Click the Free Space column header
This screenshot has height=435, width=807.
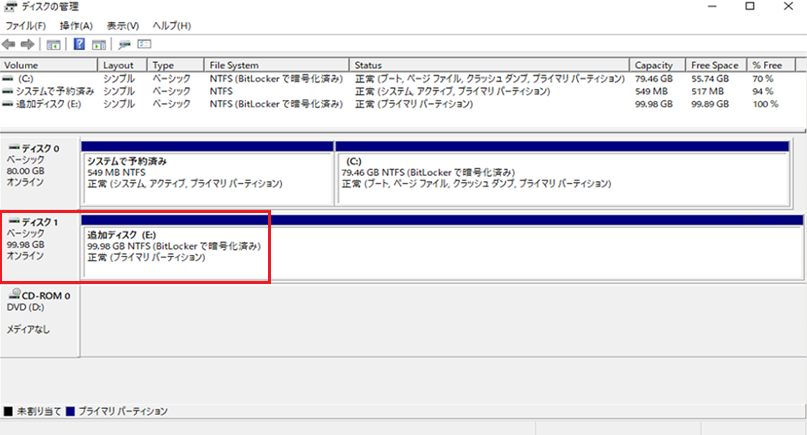coord(716,65)
